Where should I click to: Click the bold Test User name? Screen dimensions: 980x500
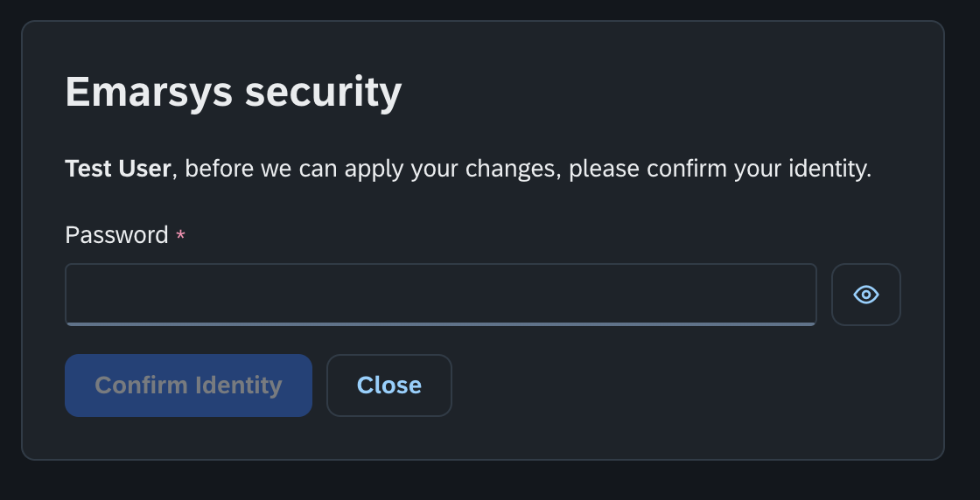click(x=117, y=169)
